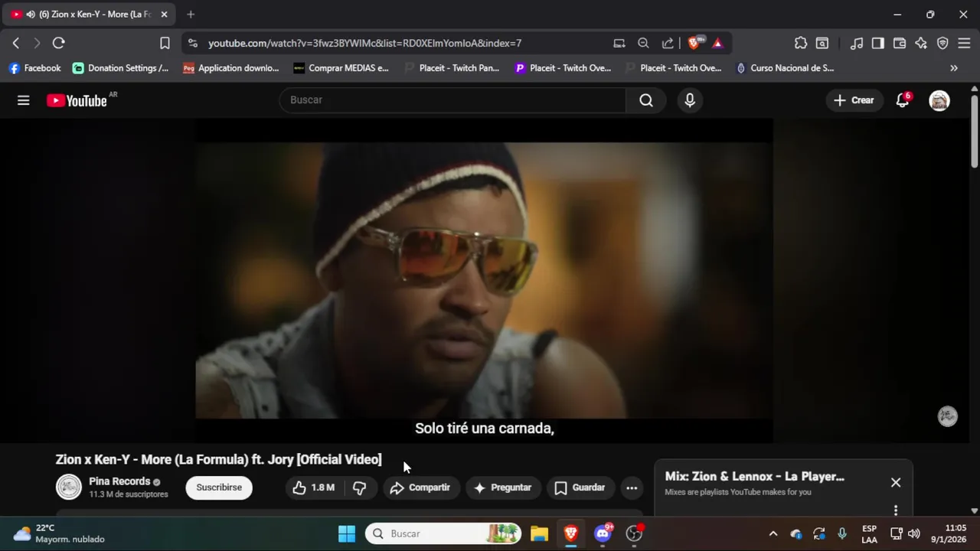Open weather widget 22°C
The width and height of the screenshot is (980, 551).
pos(59,533)
